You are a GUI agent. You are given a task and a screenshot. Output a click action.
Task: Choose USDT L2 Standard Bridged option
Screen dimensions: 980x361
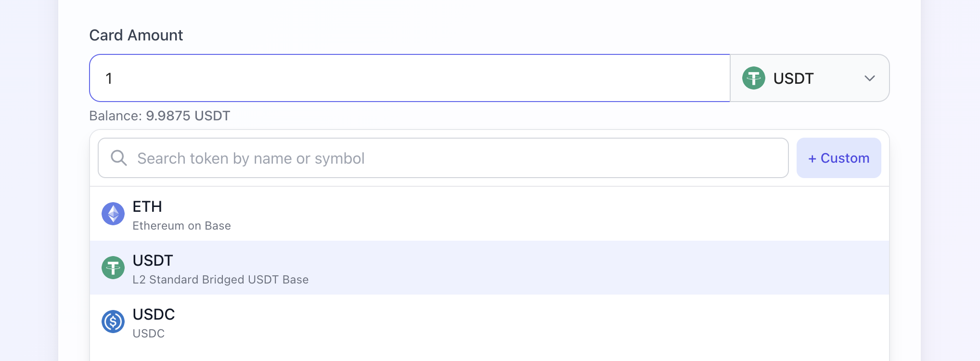click(x=489, y=268)
